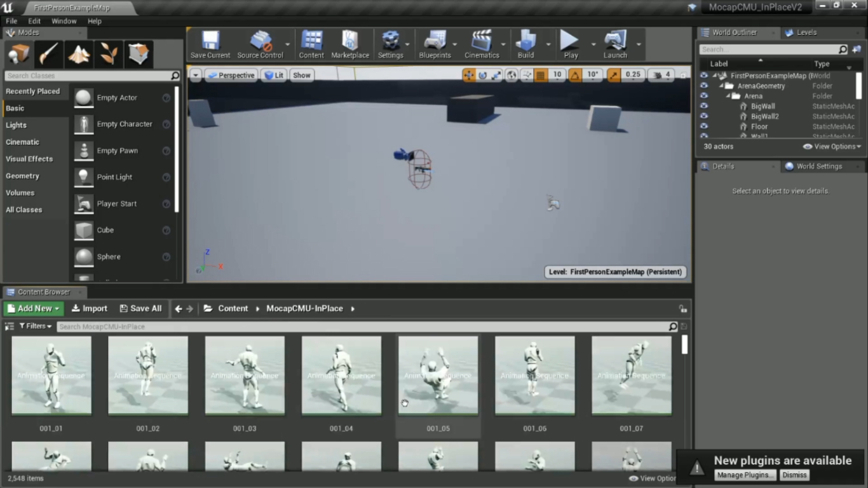Open the Window menu
Viewport: 868px width, 488px height.
coord(64,21)
